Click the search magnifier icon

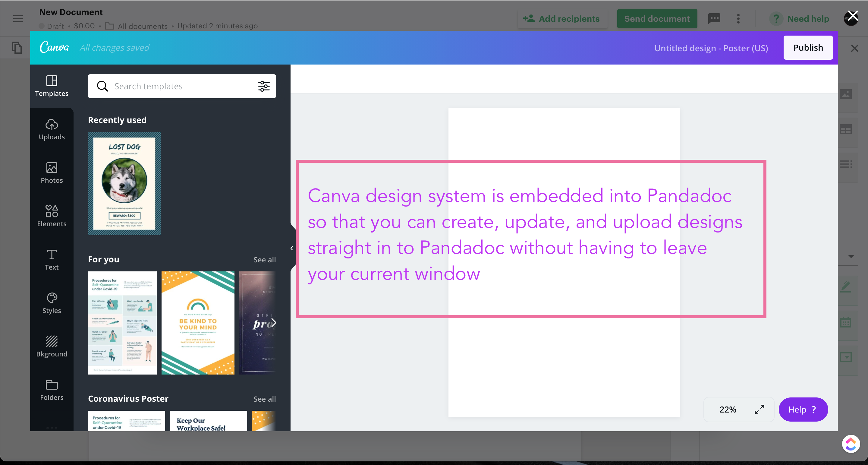tap(102, 86)
